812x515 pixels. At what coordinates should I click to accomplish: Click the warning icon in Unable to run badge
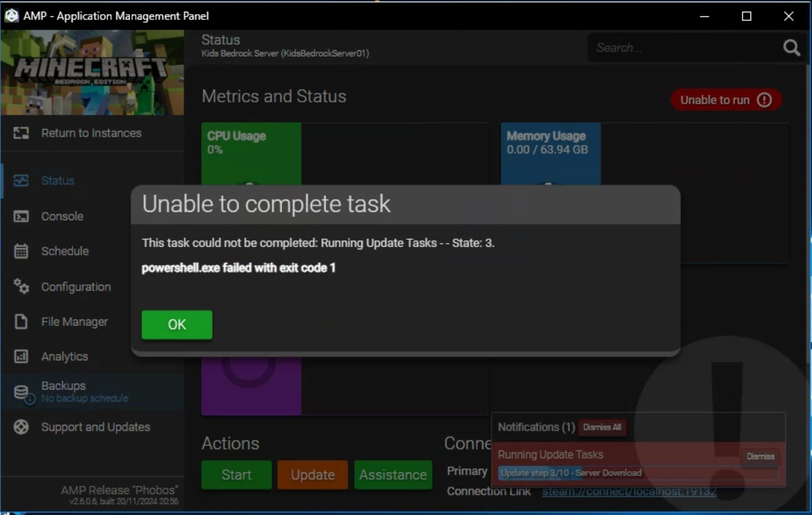764,100
